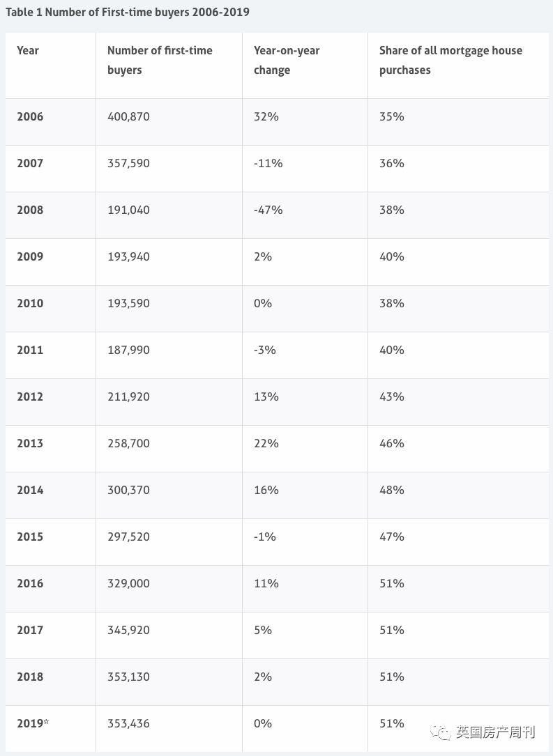Click the WeChat logo icon in the watermark
Screen dimensions: 553x756
pyautogui.click(x=441, y=732)
